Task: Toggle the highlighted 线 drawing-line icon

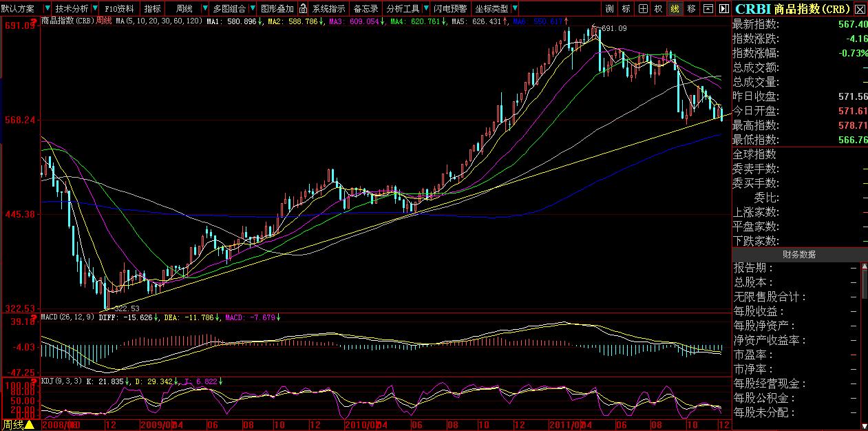Action: (675, 9)
